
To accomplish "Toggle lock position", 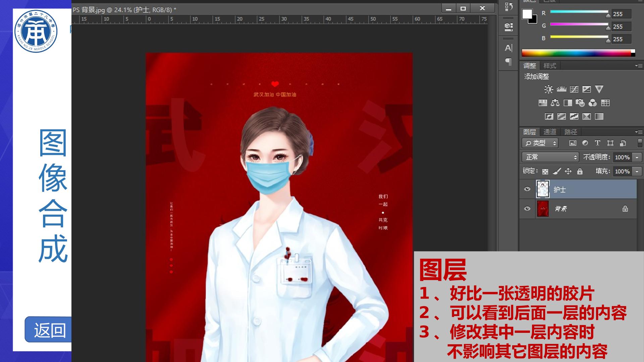I will point(568,171).
